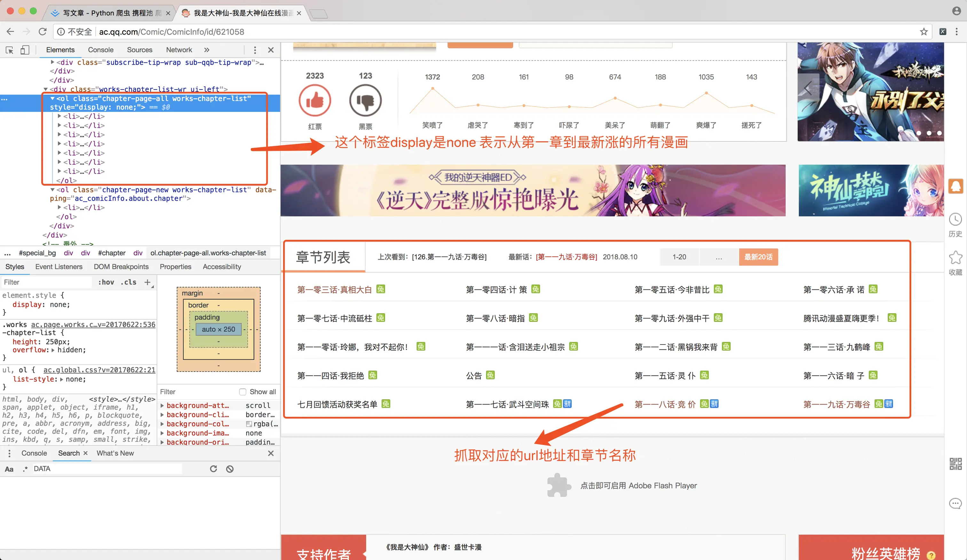967x560 pixels.
Task: Click the browser forward arrow
Action: pos(27,31)
